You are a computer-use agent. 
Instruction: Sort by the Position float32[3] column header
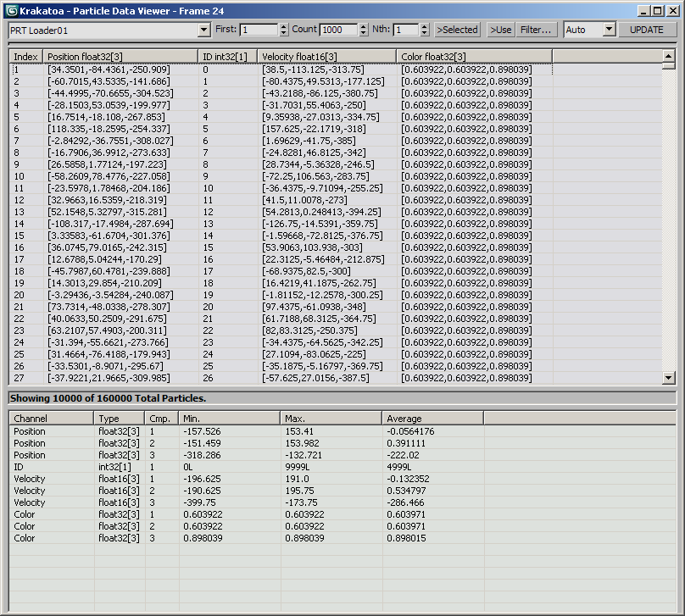(120, 56)
